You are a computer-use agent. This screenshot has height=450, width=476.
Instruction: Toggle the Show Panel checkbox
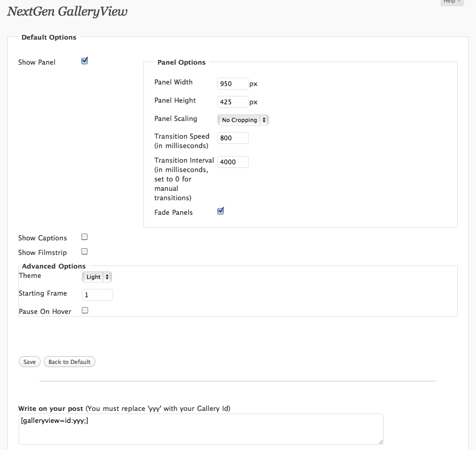[x=84, y=61]
